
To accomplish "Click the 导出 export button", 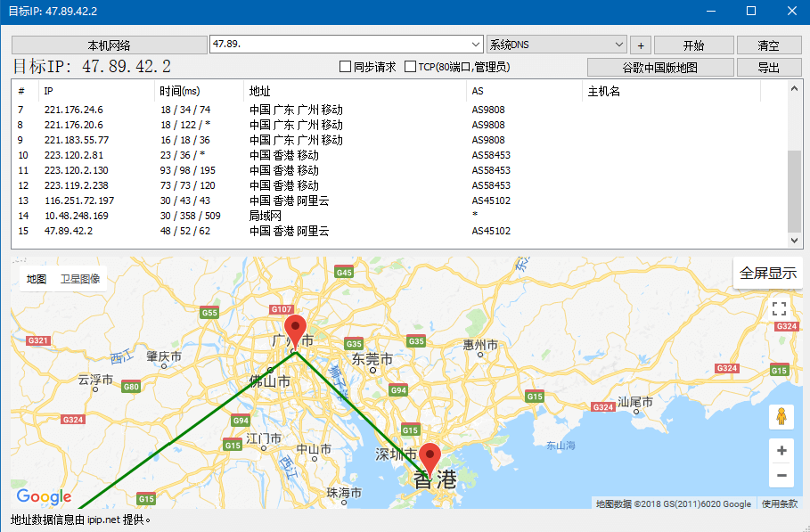I will [x=769, y=67].
